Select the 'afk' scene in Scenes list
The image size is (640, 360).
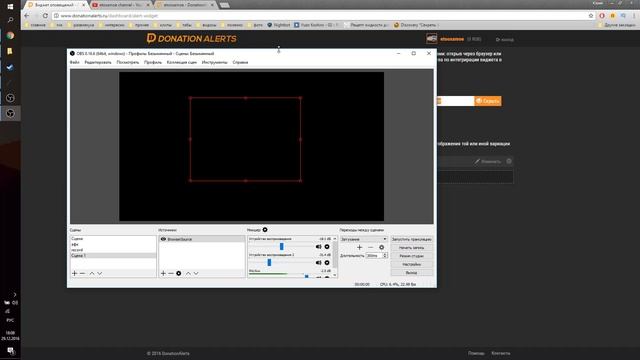(x=113, y=244)
